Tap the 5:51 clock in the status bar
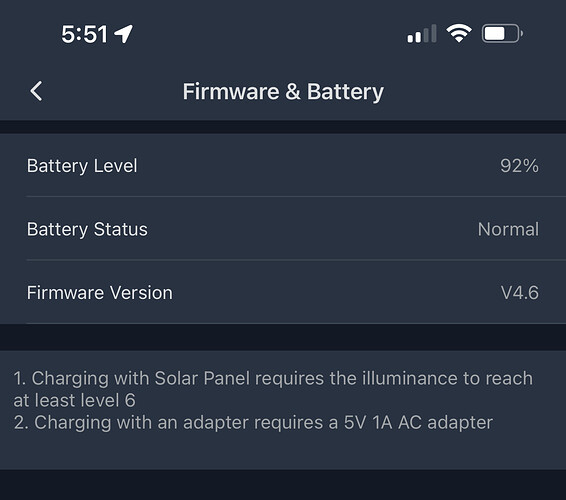The height and width of the screenshot is (500, 566). tap(84, 34)
